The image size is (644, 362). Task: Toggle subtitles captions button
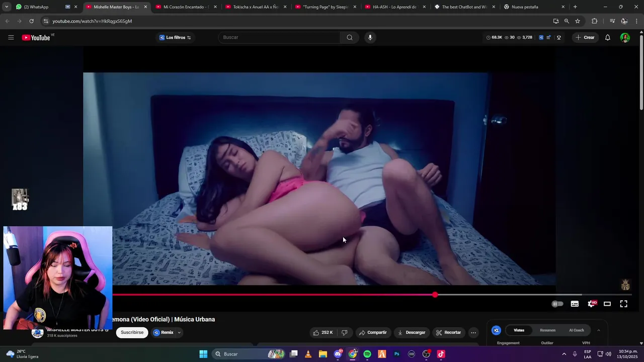tap(575, 304)
